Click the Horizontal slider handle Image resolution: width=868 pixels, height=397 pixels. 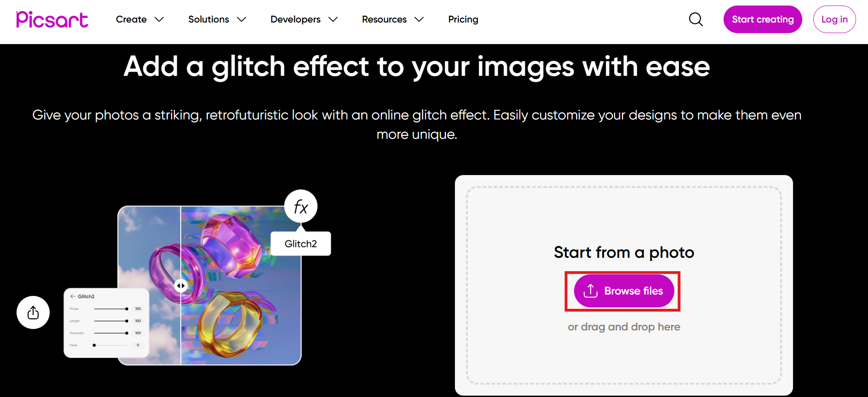click(126, 333)
